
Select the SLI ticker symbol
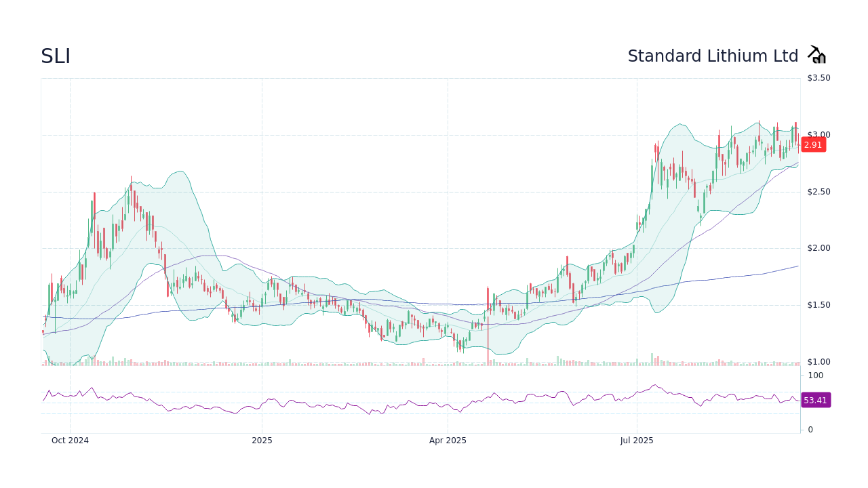point(55,56)
